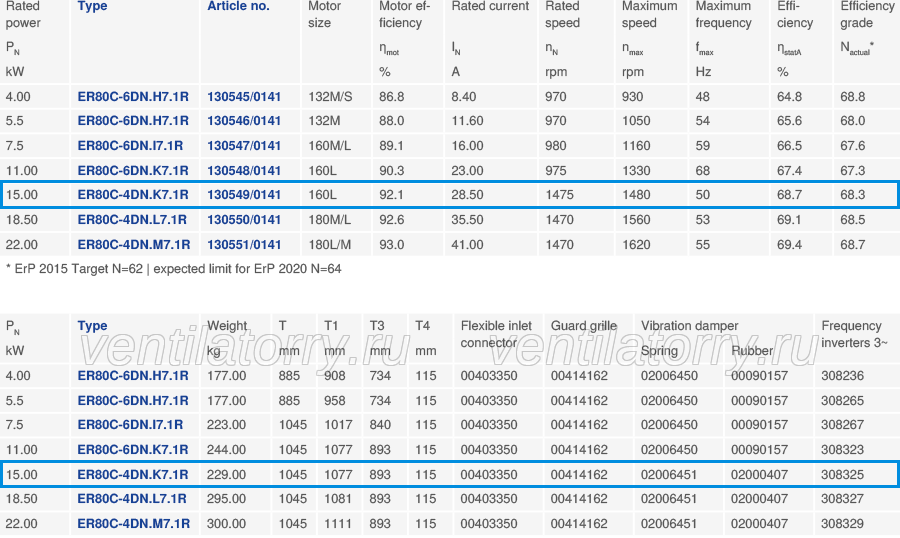
Task: Select rated current value 11.60
Action: point(467,121)
